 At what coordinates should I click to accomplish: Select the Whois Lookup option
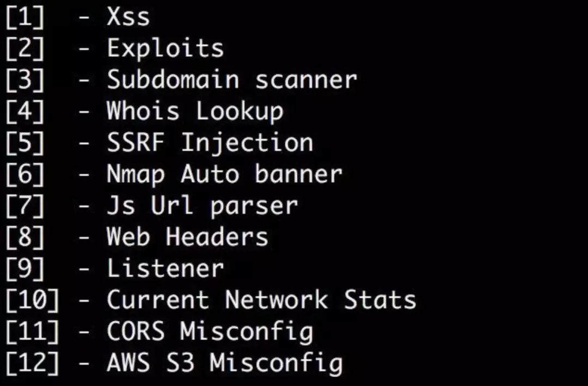pos(195,112)
